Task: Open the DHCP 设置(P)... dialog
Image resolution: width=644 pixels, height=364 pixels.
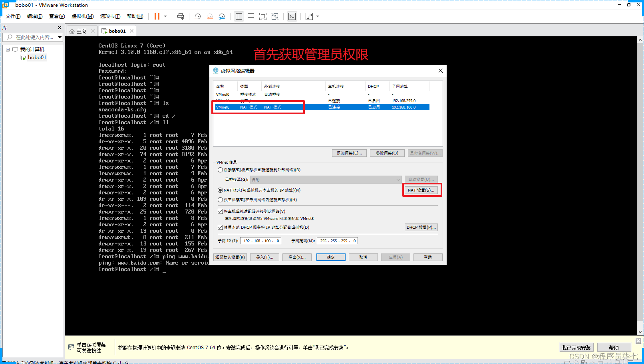Action: coord(421,227)
